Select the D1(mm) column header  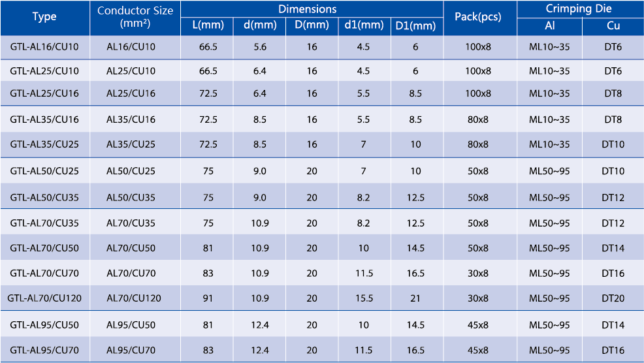point(415,26)
